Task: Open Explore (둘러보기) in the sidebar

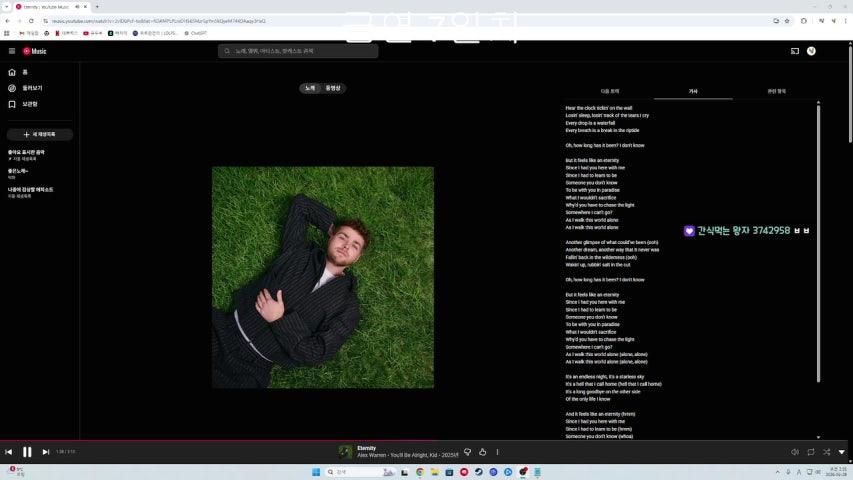Action: 31,88
